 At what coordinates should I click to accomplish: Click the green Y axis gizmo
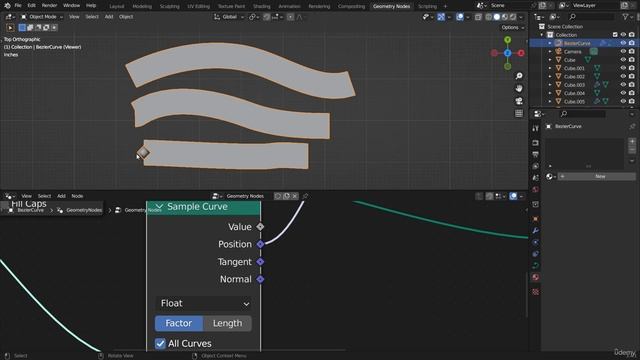[507, 40]
